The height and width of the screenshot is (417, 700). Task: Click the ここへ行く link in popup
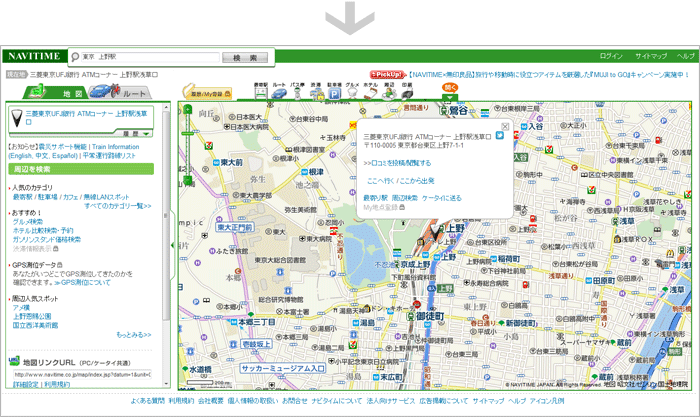coord(381,180)
